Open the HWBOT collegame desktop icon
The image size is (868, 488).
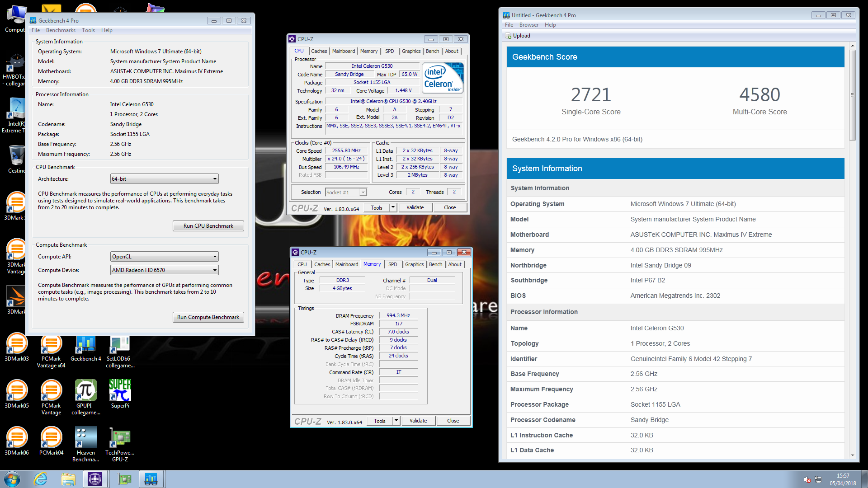tap(15, 70)
